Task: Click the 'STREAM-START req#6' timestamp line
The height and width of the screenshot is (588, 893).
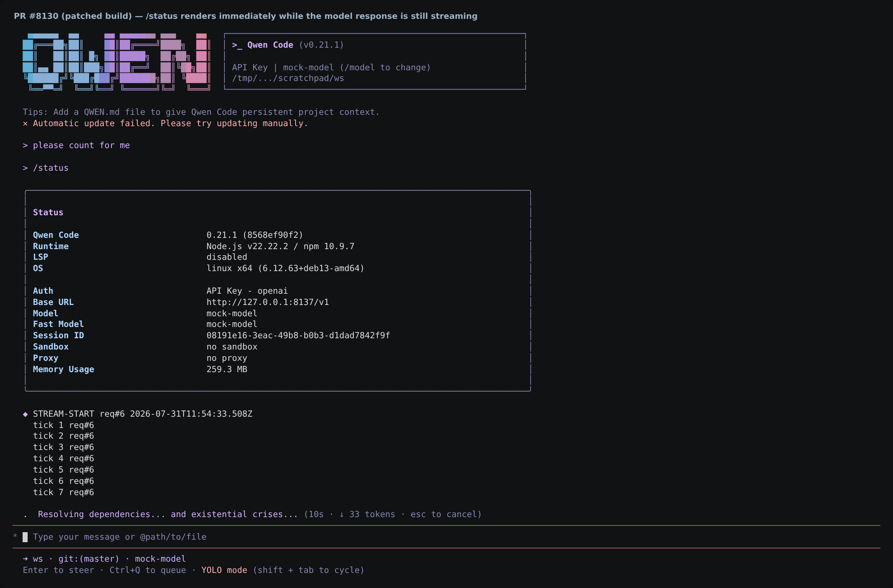Action: [x=143, y=414]
